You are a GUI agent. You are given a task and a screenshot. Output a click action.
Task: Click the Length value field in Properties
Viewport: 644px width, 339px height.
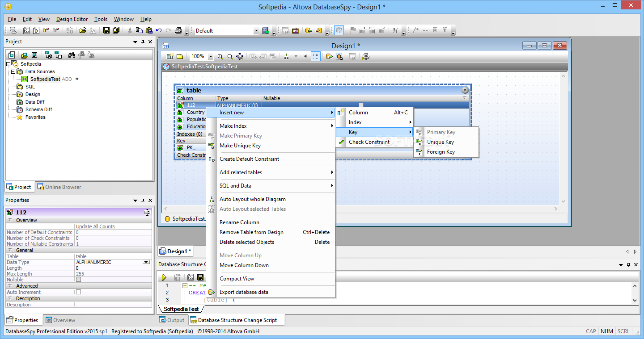coord(114,268)
